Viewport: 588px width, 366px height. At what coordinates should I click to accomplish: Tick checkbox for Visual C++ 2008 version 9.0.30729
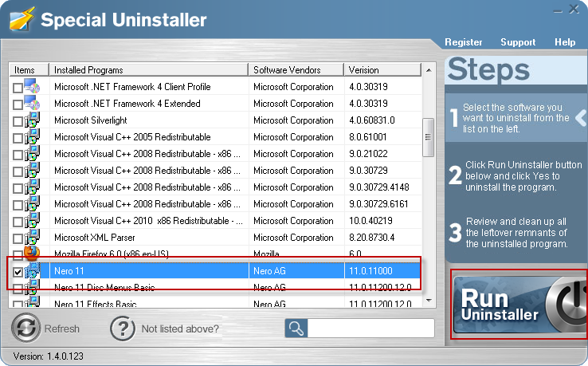[18, 171]
